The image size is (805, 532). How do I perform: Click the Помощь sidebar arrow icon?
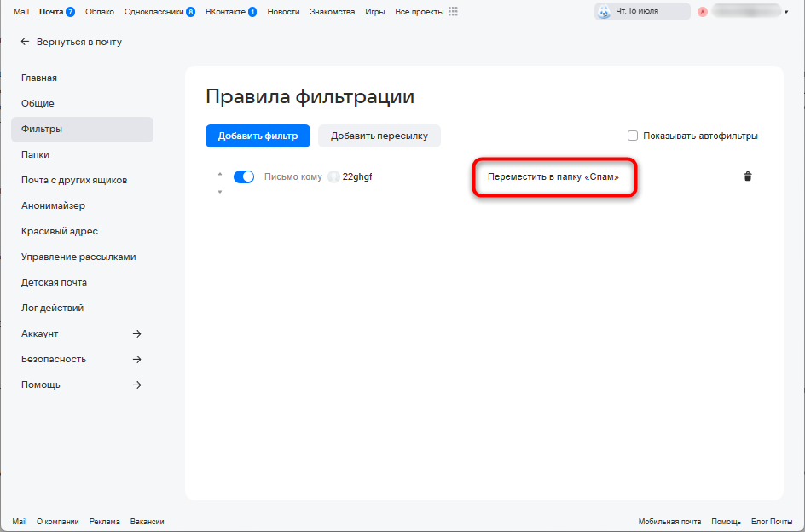136,385
